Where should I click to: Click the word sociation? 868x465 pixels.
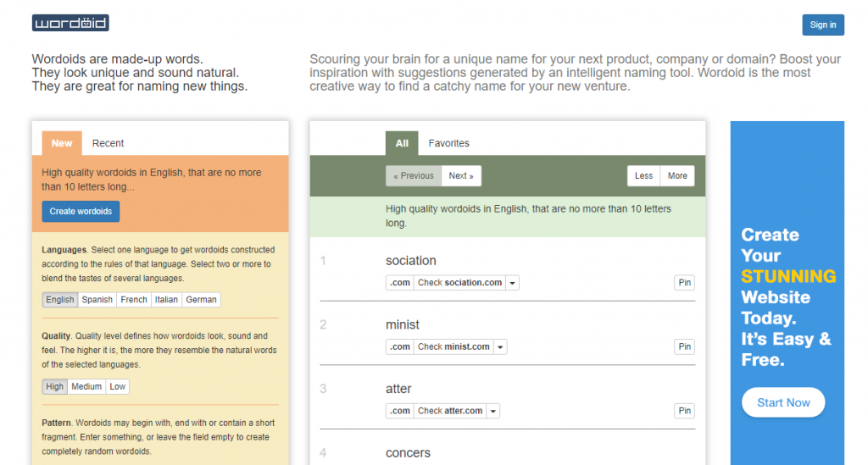pos(411,260)
